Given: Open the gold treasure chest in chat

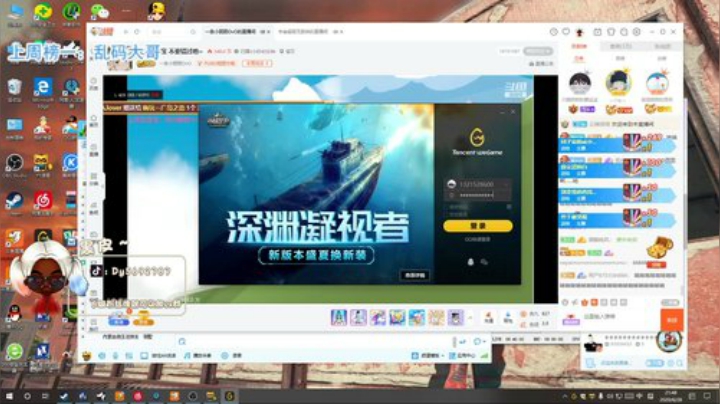Looking at the screenshot, I should (660, 247).
